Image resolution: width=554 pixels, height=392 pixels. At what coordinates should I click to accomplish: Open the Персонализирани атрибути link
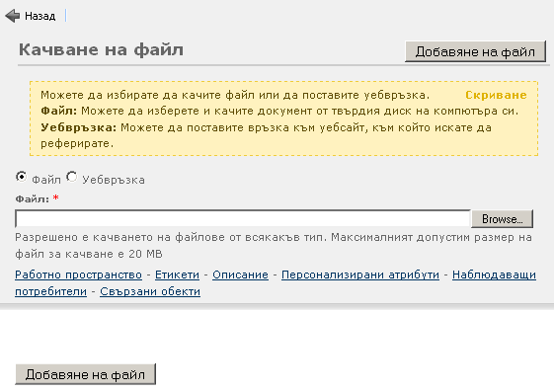coord(360,274)
